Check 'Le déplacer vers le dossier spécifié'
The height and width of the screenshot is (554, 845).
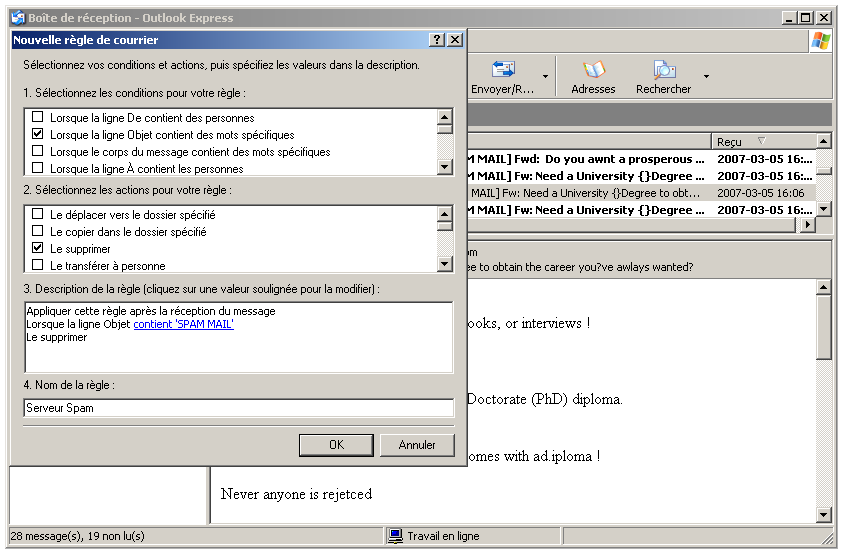coord(38,214)
